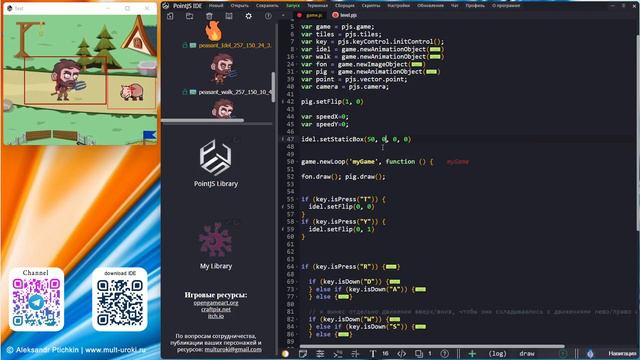The height and width of the screenshot is (360, 640).
Task: Open the Открыть menu
Action: point(240,6)
